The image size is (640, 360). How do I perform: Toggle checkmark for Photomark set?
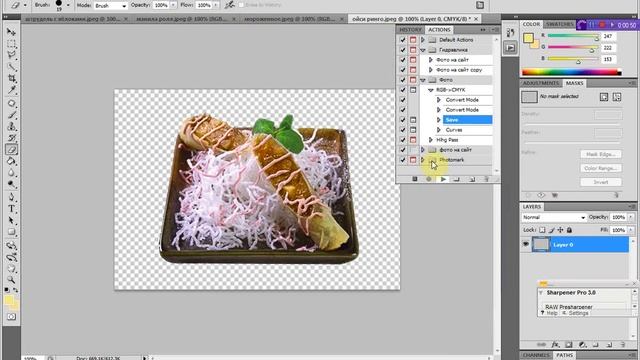tap(402, 160)
